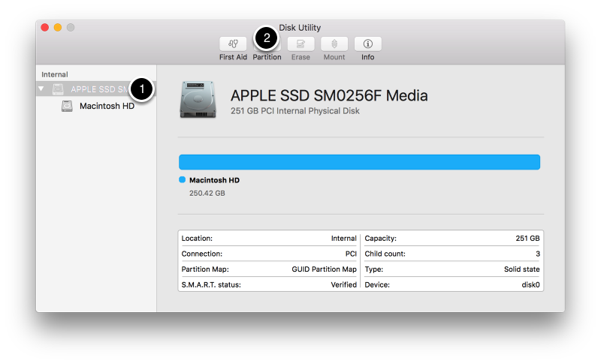Close the Disk Utility window with red button
The image size is (601, 364).
click(x=45, y=28)
